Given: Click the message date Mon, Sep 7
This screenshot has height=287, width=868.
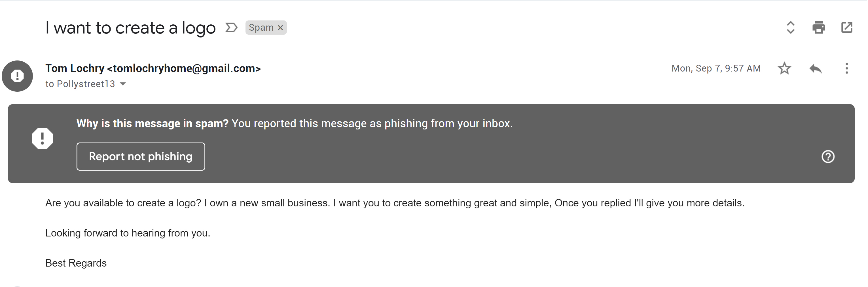Looking at the screenshot, I should (x=716, y=68).
